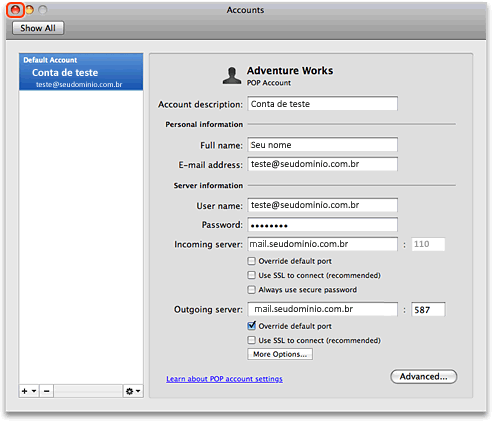
Task: Open the Advanced settings dialog
Action: coord(423,376)
